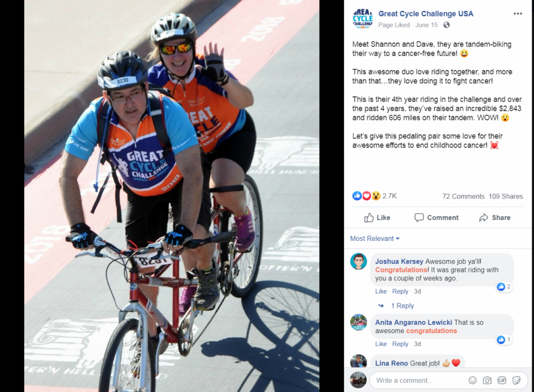View the 109 Shares list
The width and height of the screenshot is (534, 392).
(506, 197)
